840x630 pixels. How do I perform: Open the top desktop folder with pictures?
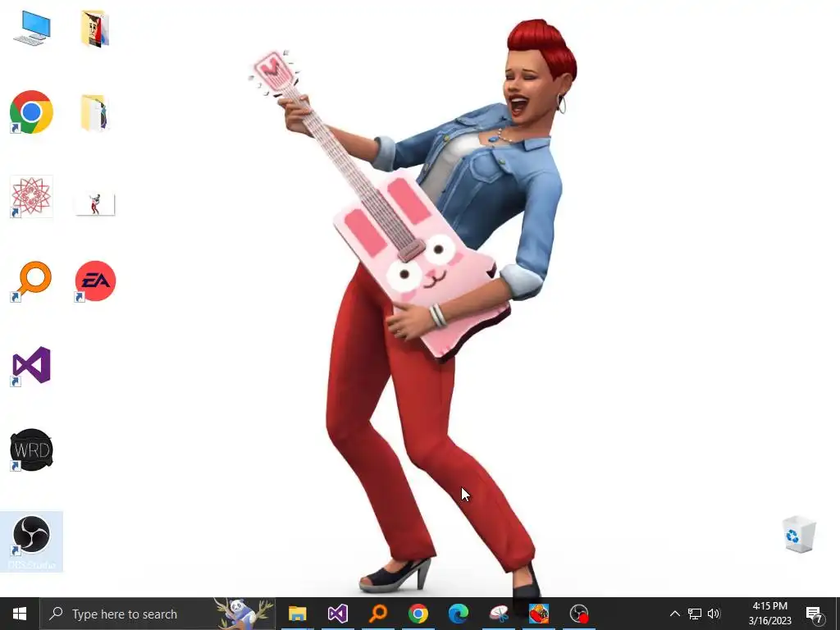pyautogui.click(x=95, y=29)
